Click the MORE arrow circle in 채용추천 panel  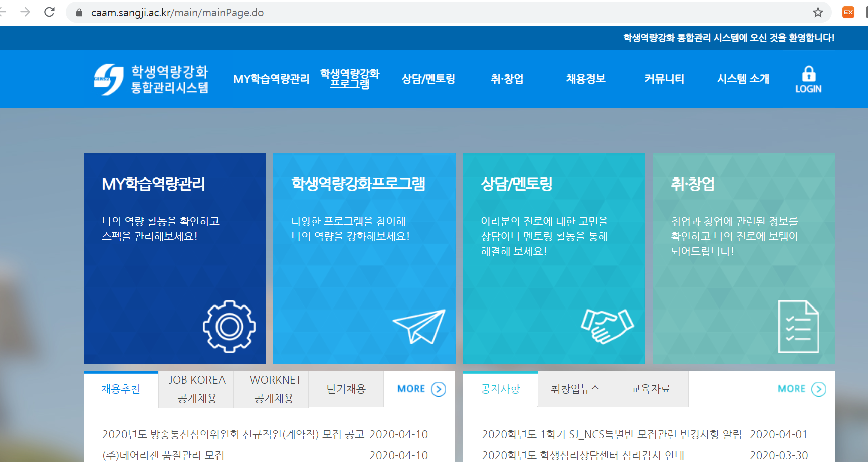(x=439, y=389)
